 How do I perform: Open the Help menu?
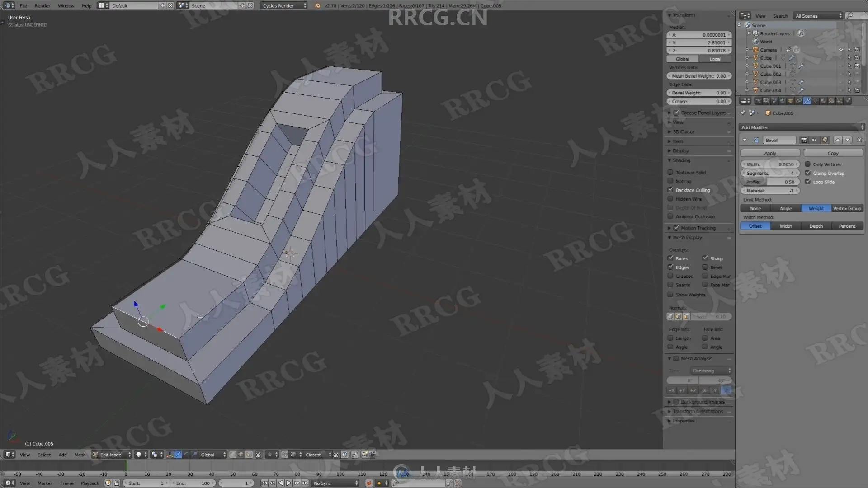pos(86,5)
